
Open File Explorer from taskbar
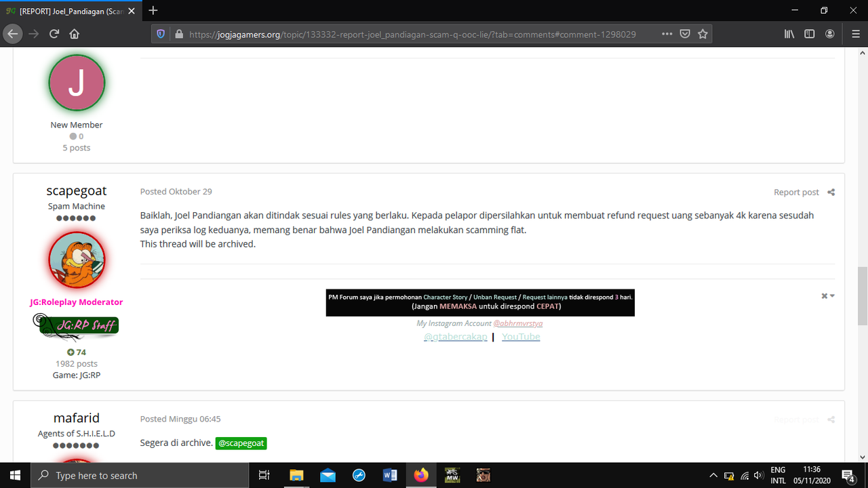tap(296, 475)
